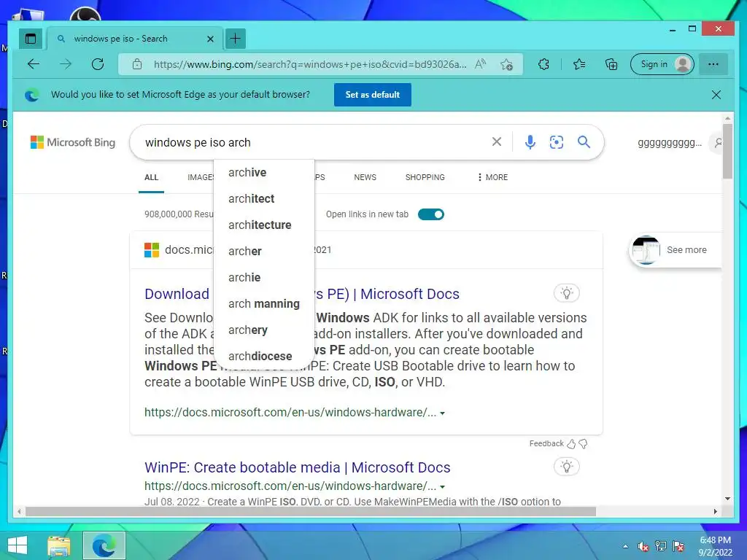Click the search magnifier button
The height and width of the screenshot is (560, 747).
point(584,142)
